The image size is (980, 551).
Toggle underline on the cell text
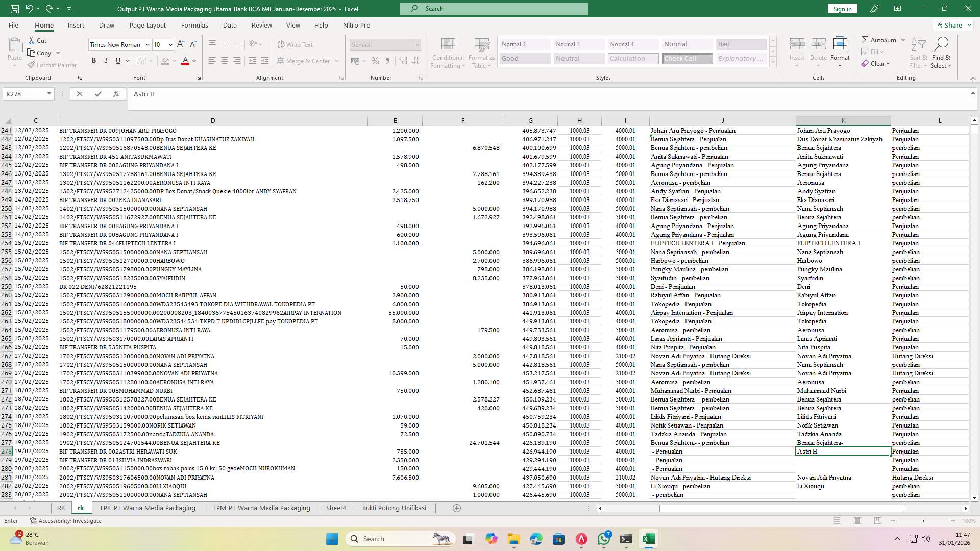tap(117, 60)
